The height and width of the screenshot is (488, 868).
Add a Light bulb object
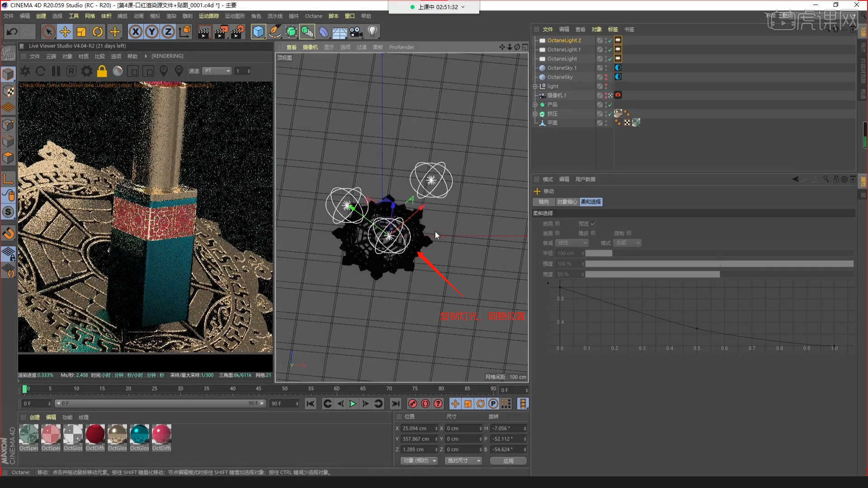(373, 32)
